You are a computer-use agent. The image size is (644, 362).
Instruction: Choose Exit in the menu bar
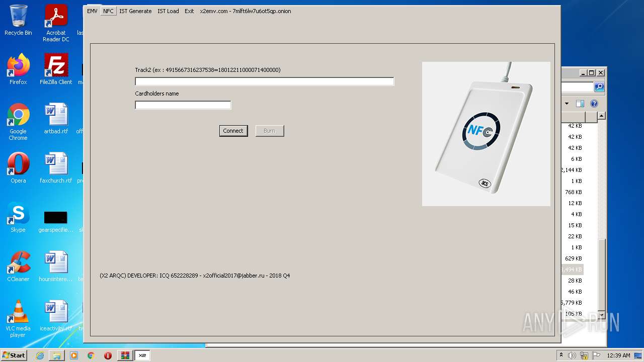[x=189, y=11]
